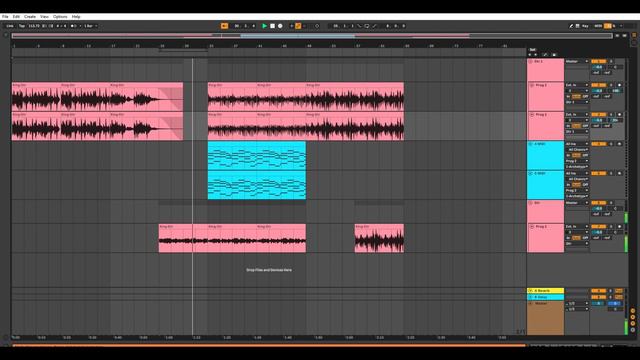Toggle In/Out section show button at bottom right
640x360 pixels.
pos(633,311)
